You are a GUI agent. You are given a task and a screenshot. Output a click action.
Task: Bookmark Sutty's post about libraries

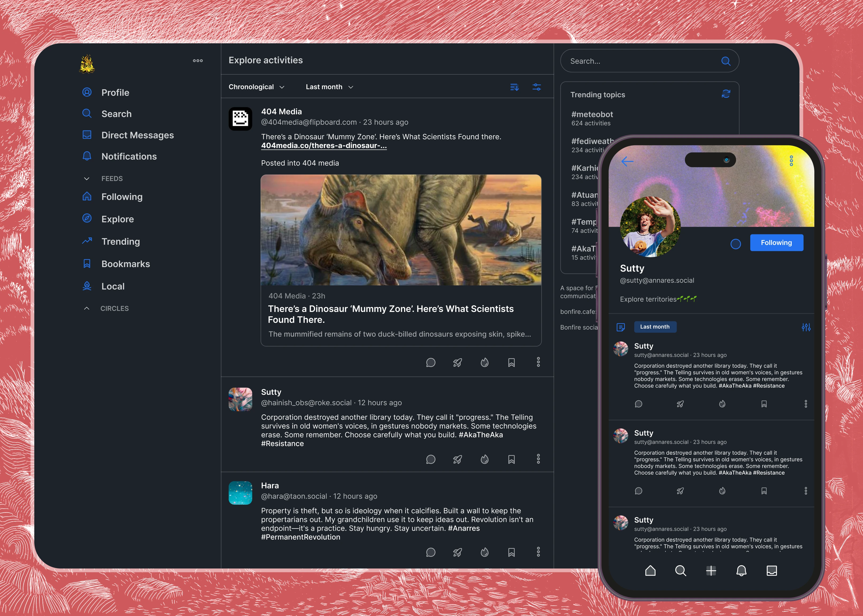click(x=511, y=459)
